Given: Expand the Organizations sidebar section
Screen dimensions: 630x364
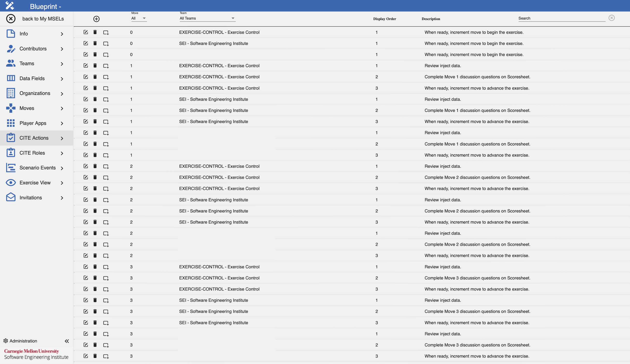Looking at the screenshot, I should tap(11, 93).
